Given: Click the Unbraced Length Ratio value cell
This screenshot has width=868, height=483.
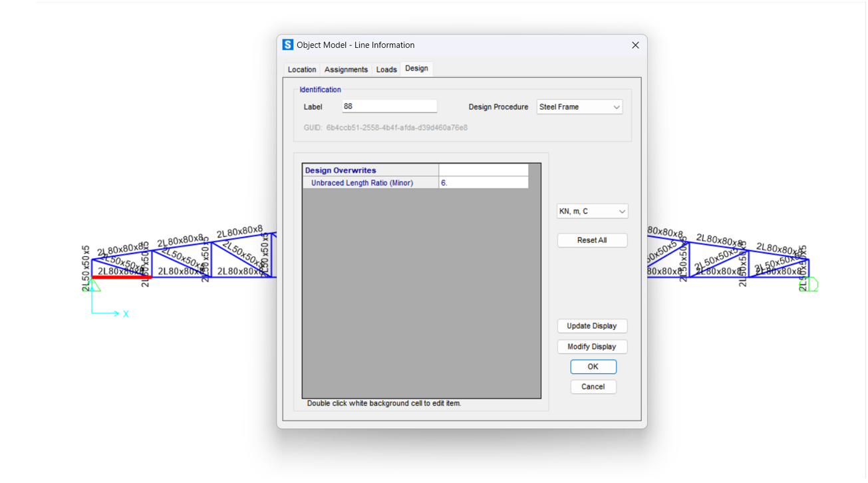Looking at the screenshot, I should pyautogui.click(x=483, y=183).
